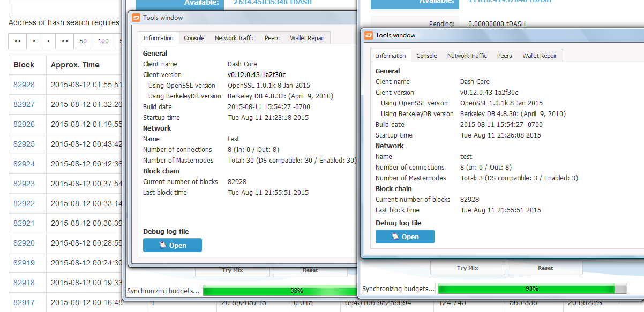Click startup time 'Tue Aug 11 21:26:08 2015'
This screenshot has height=312, width=644.
tap(501, 135)
